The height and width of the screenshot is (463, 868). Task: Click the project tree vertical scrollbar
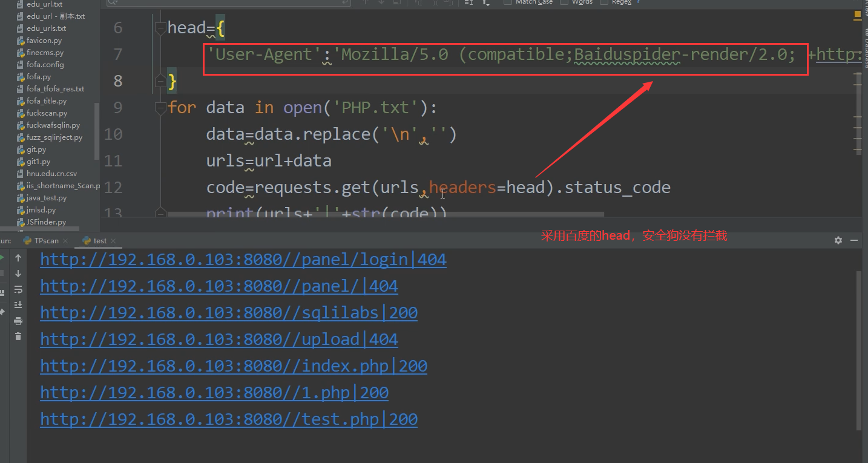(x=96, y=131)
